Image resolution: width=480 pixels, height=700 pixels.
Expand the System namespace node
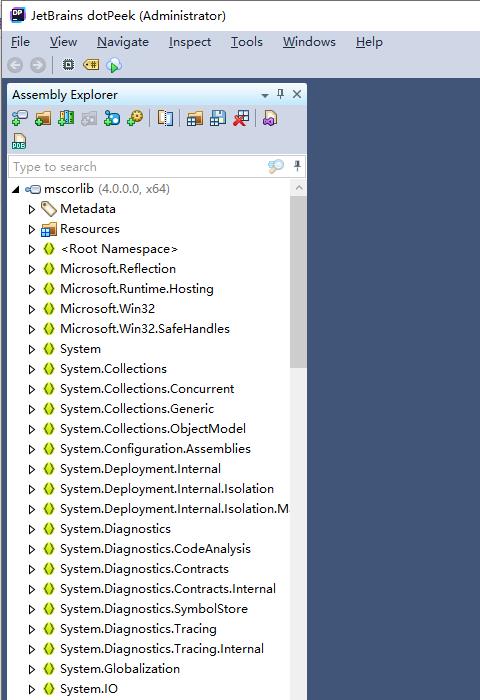(31, 349)
